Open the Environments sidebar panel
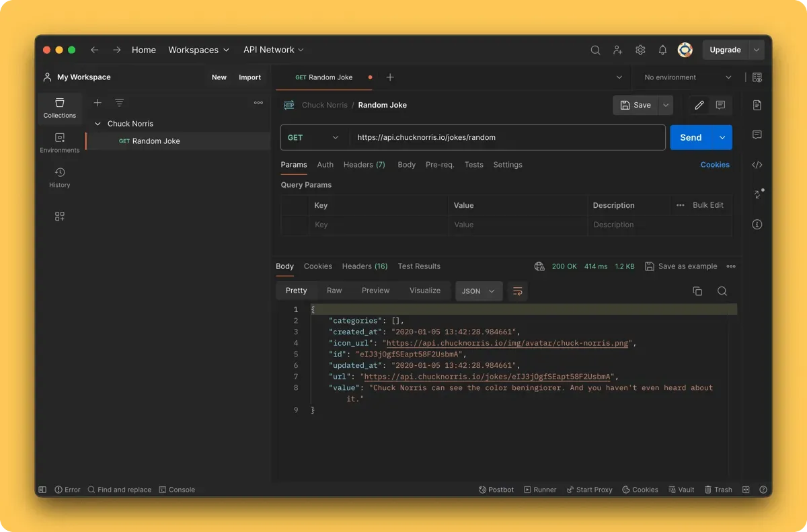The image size is (807, 532). pos(60,143)
